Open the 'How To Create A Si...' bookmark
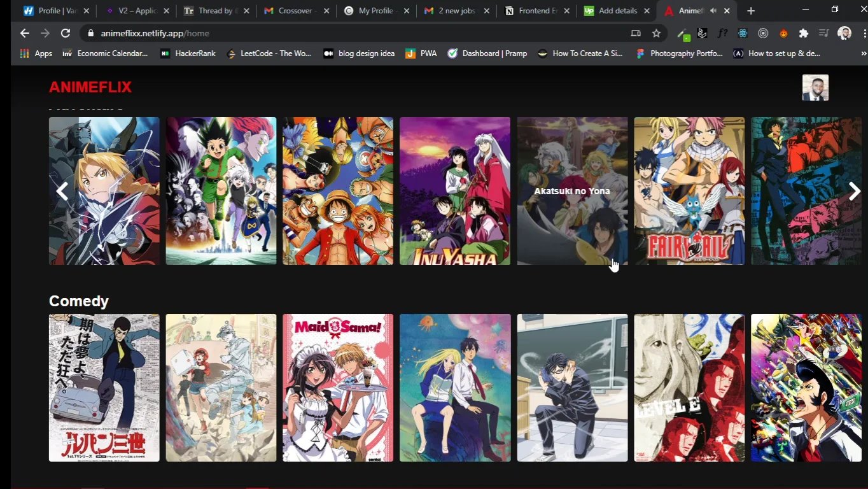The image size is (868, 489). [580, 53]
